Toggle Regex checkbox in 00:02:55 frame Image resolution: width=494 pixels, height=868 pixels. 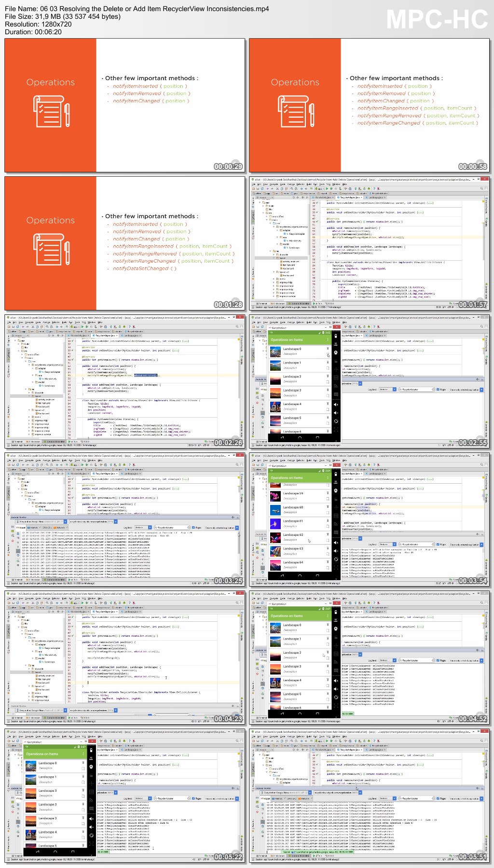(438, 390)
